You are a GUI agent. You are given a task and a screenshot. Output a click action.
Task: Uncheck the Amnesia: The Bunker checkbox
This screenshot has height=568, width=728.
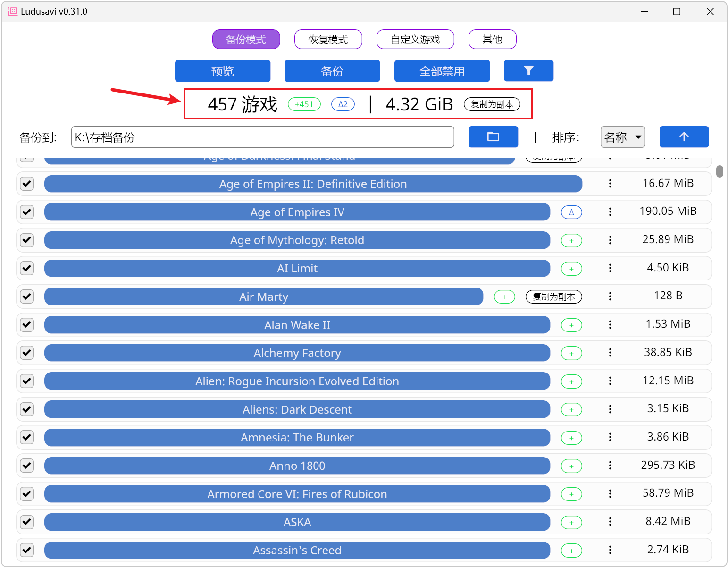[x=27, y=437]
